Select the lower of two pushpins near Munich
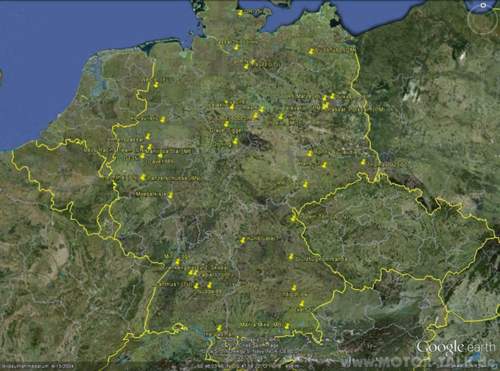Viewport: 500px width, 371px height. pos(302,304)
